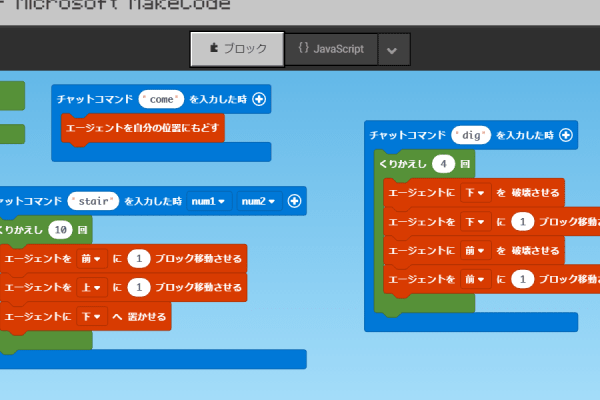This screenshot has height=400, width=600.
Task: Click plus icon on come chat command
Action: (259, 99)
